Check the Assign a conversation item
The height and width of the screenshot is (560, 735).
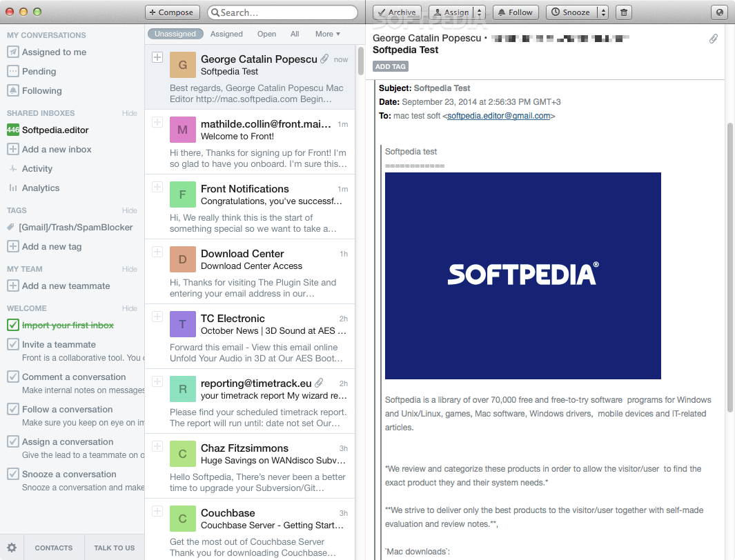[x=13, y=441]
